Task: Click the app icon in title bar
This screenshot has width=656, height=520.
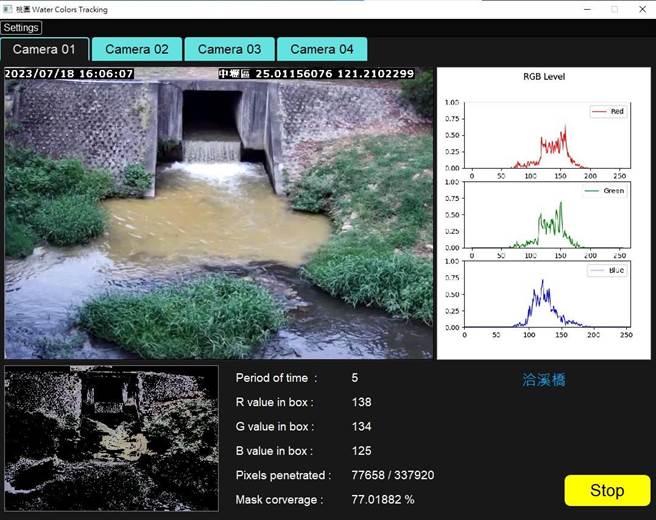Action: click(x=8, y=9)
